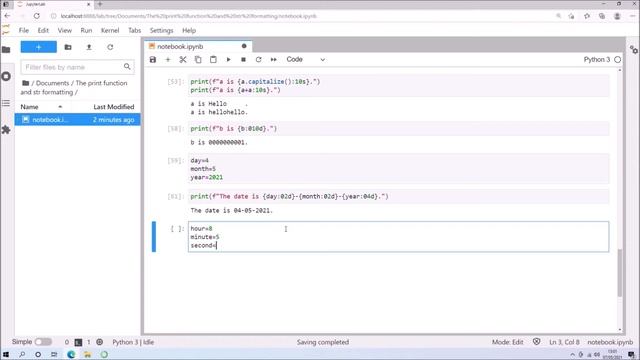Copy the selected cell
The height and width of the screenshot is (360, 640).
(198, 60)
